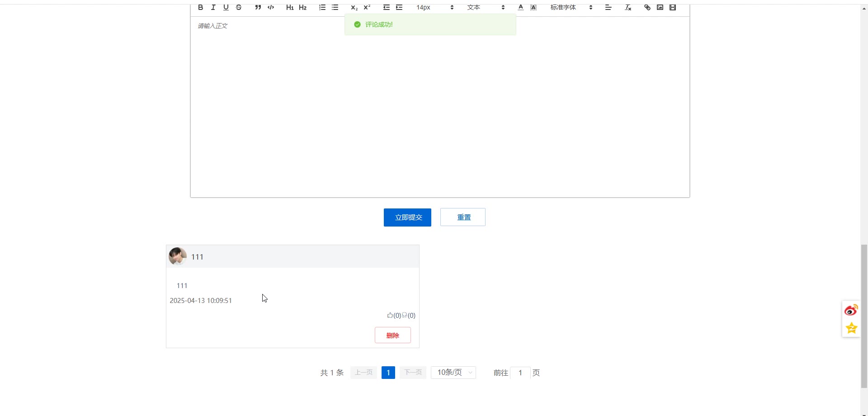
Task: Insert a hyperlink using the link icon
Action: [647, 7]
